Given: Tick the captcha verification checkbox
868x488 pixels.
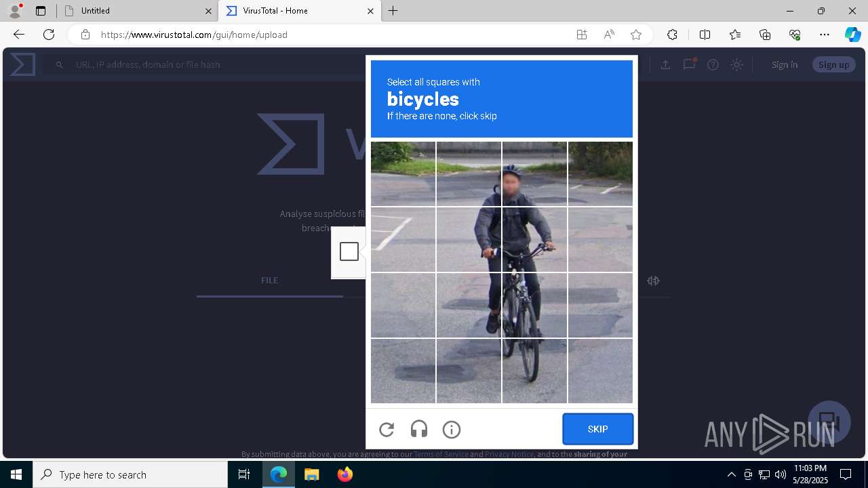Looking at the screenshot, I should tap(349, 251).
